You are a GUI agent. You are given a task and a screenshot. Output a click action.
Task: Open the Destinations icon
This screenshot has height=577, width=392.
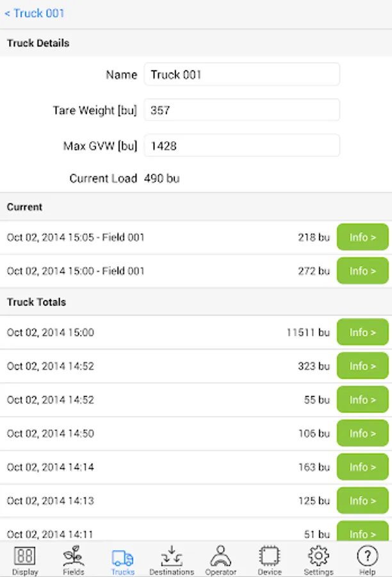coord(172,556)
